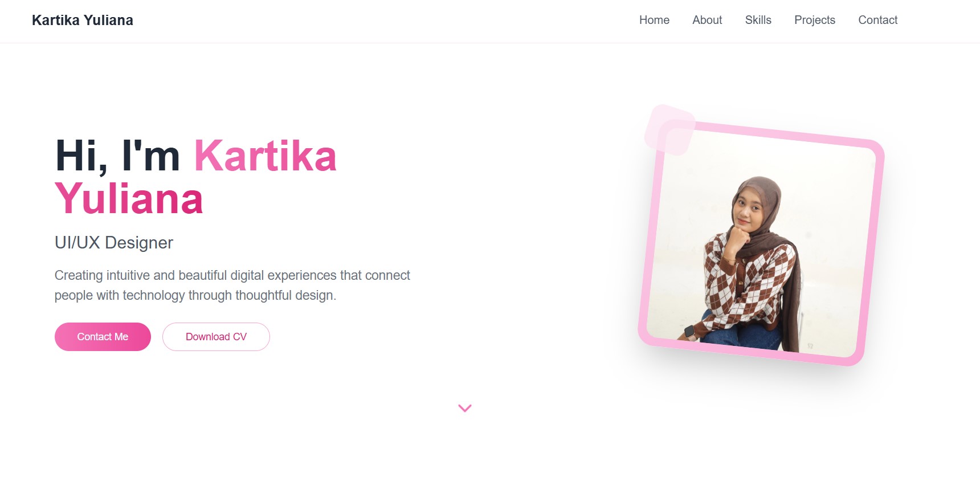
Task: Open the Projects nav link
Action: [x=815, y=20]
